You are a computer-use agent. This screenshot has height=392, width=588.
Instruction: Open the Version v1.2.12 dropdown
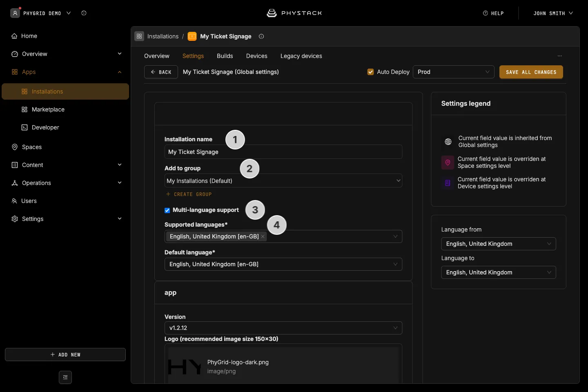283,328
